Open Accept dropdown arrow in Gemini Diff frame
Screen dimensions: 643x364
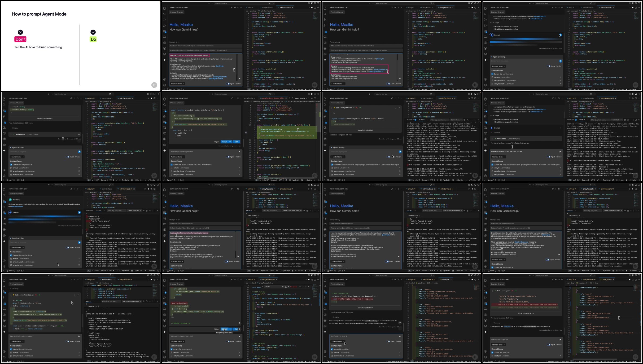point(230,142)
